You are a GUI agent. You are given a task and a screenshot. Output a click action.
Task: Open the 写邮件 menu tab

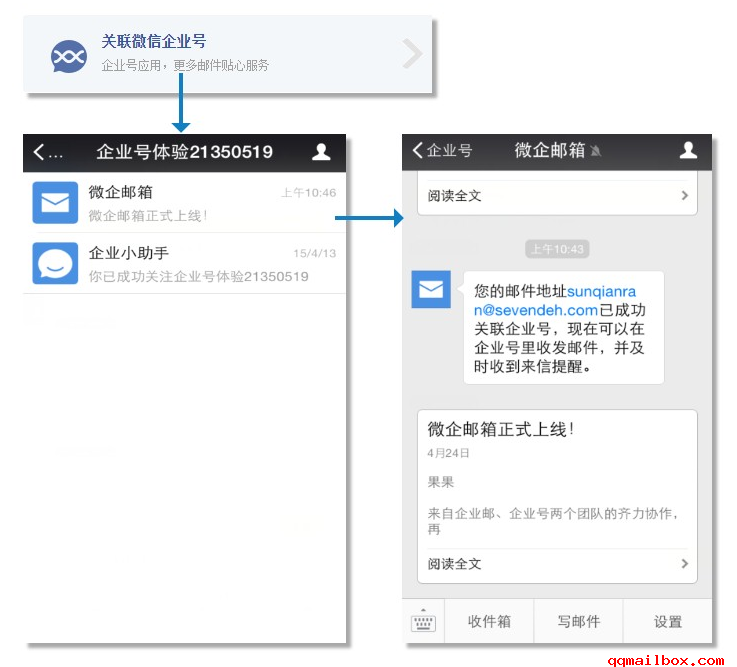[x=579, y=621]
